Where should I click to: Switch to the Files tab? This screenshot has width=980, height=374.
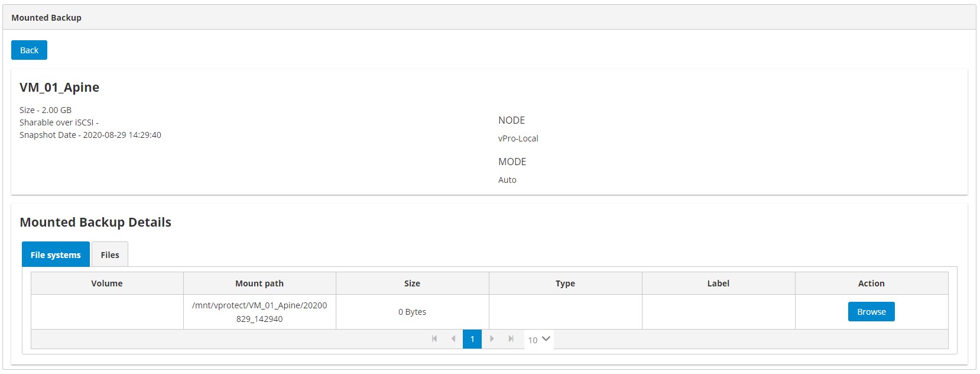point(110,254)
